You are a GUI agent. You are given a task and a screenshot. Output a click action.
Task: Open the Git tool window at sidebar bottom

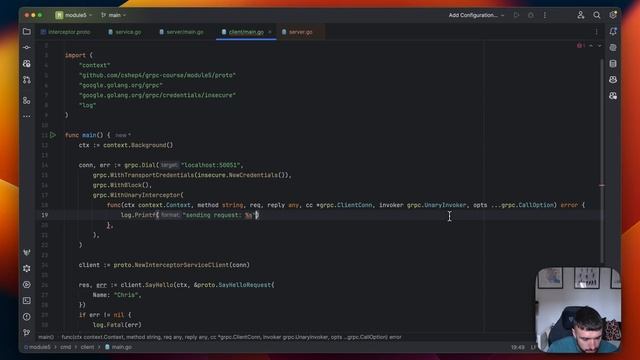click(x=27, y=333)
